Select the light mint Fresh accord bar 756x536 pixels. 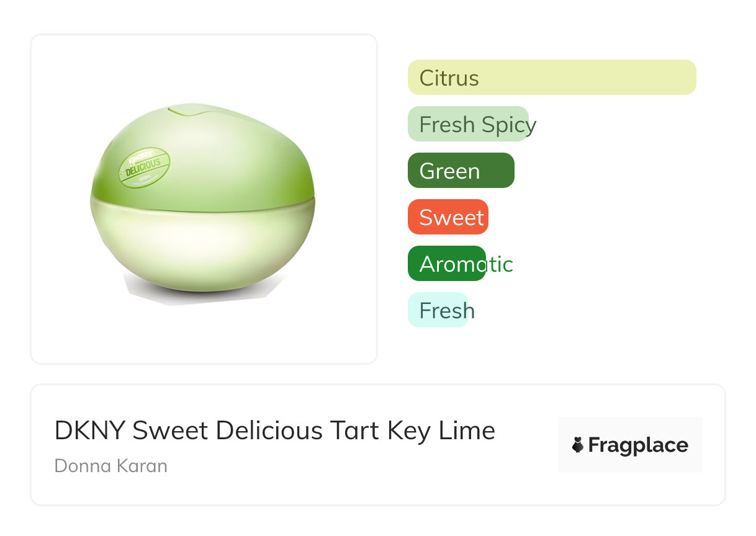pyautogui.click(x=437, y=310)
